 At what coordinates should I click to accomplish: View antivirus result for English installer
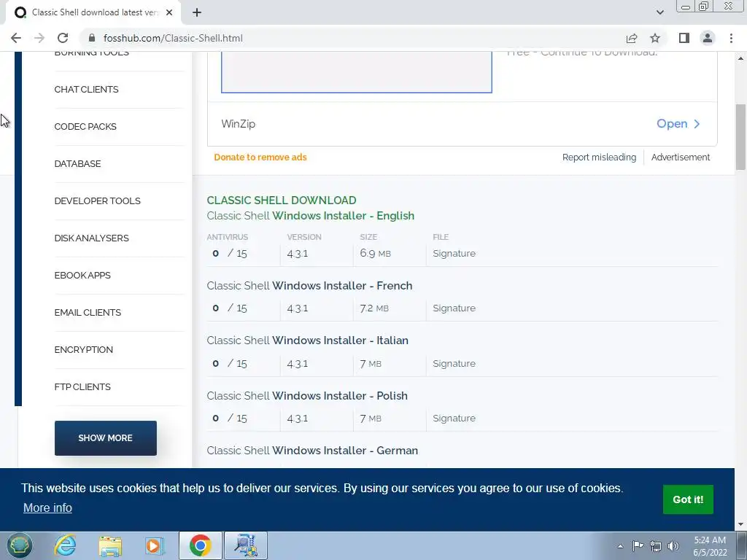(x=230, y=253)
